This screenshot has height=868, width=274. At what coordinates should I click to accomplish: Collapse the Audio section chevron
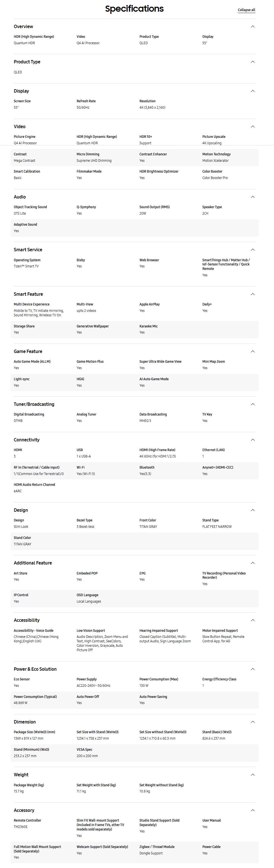pos(253,197)
